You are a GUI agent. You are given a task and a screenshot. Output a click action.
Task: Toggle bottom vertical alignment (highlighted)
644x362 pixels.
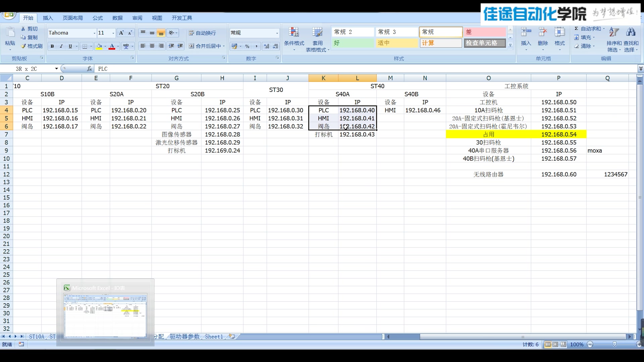point(161,33)
